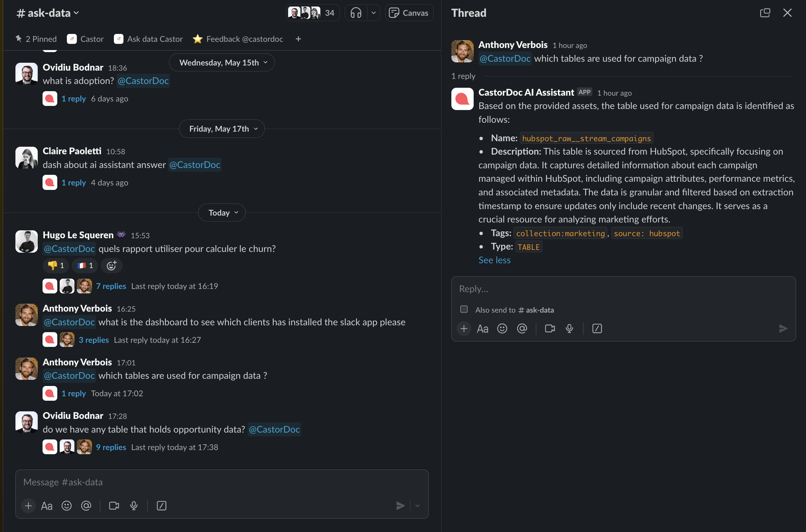Attach a file with the channel composer plus button
The width and height of the screenshot is (806, 532).
click(28, 506)
